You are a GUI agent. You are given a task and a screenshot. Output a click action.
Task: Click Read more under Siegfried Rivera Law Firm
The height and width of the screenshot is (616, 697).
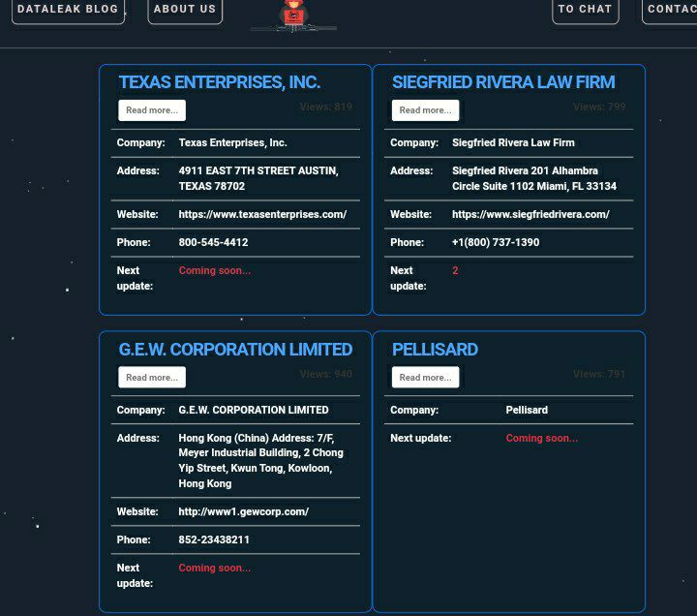click(x=425, y=110)
